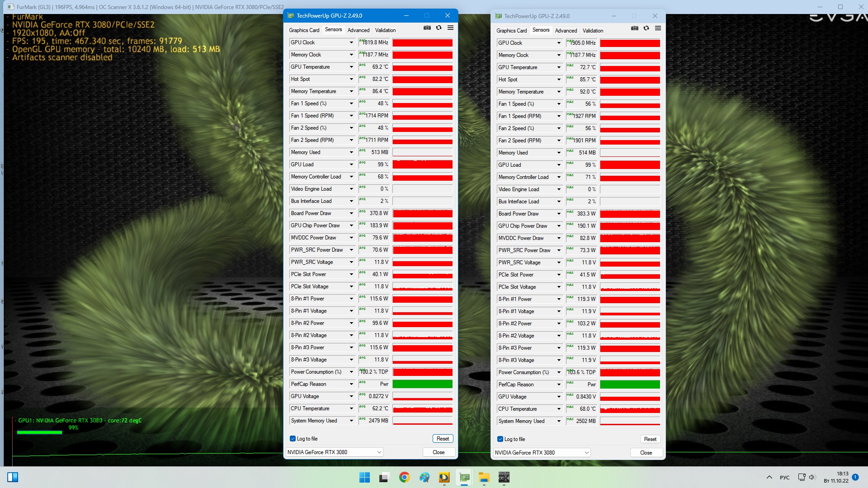Screen dimensions: 868x488
Task: Open NVIDIA GeForce RTX 3080 selector in left window
Action: pyautogui.click(x=334, y=452)
